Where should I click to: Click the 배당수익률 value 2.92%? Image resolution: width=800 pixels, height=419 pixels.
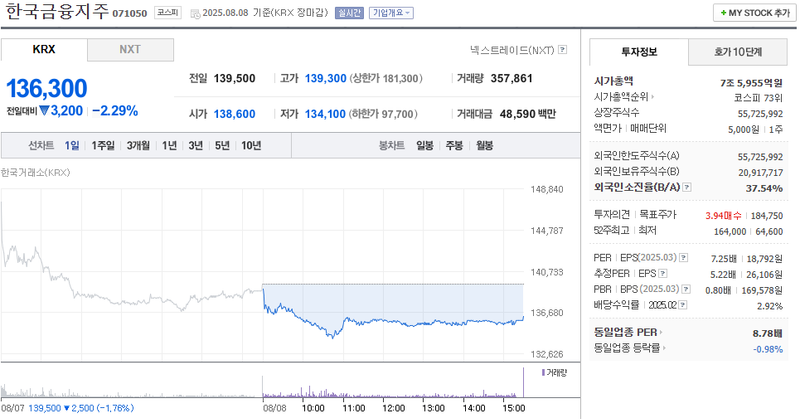point(770,306)
